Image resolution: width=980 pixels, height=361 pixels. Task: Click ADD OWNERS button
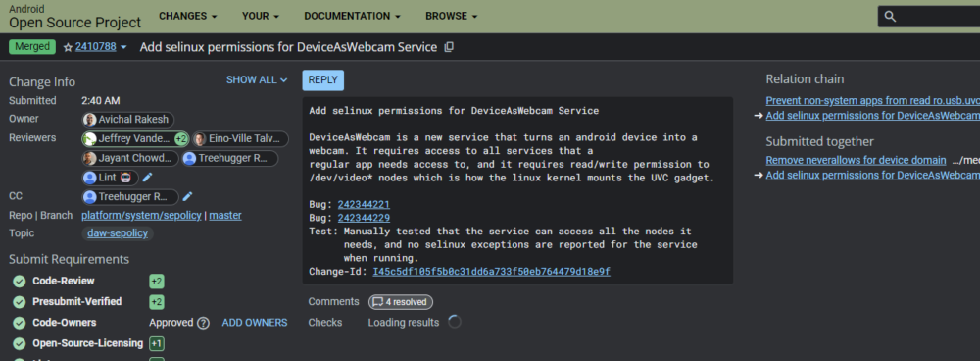pyautogui.click(x=255, y=323)
